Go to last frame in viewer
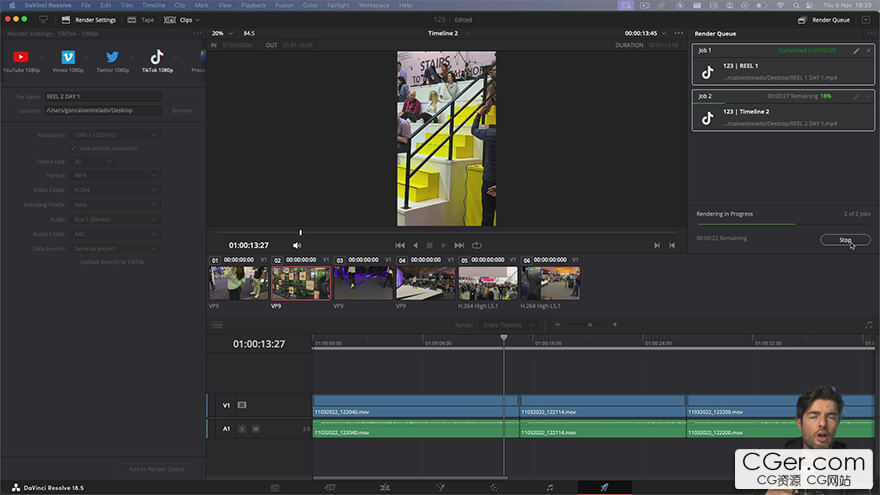This screenshot has width=880, height=495. pyautogui.click(x=459, y=245)
